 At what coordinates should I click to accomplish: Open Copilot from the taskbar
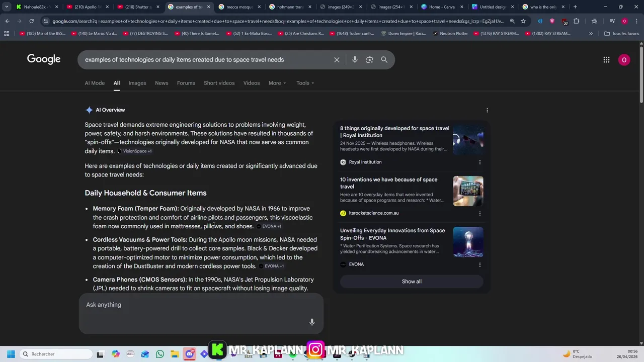point(116,354)
